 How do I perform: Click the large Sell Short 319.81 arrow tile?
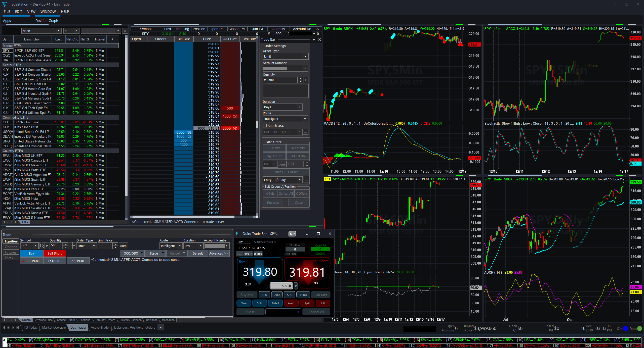[307, 272]
